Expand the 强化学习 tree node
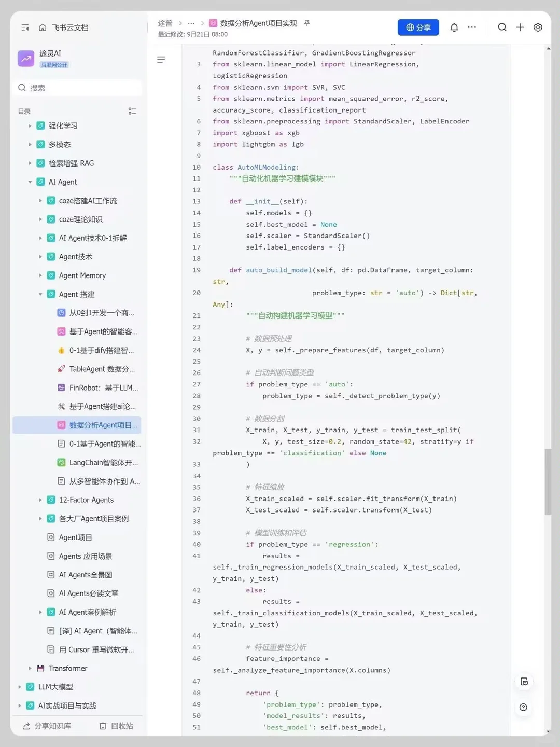 coord(30,126)
